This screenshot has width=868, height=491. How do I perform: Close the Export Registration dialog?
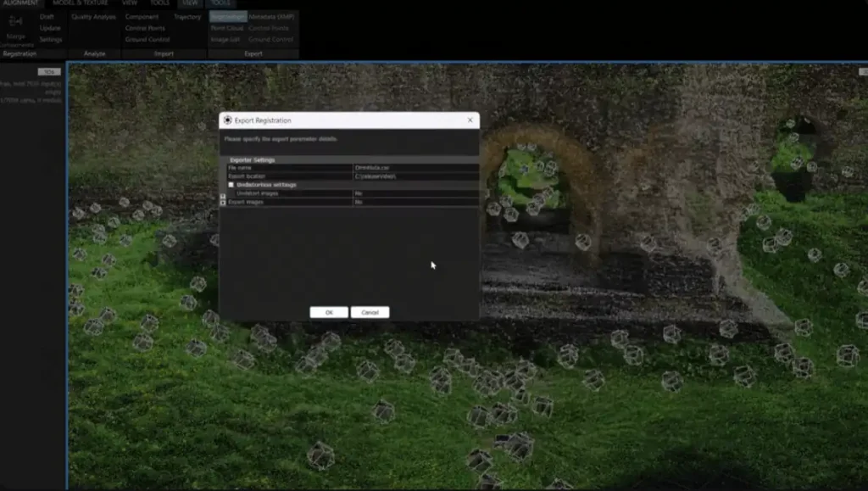pyautogui.click(x=470, y=120)
